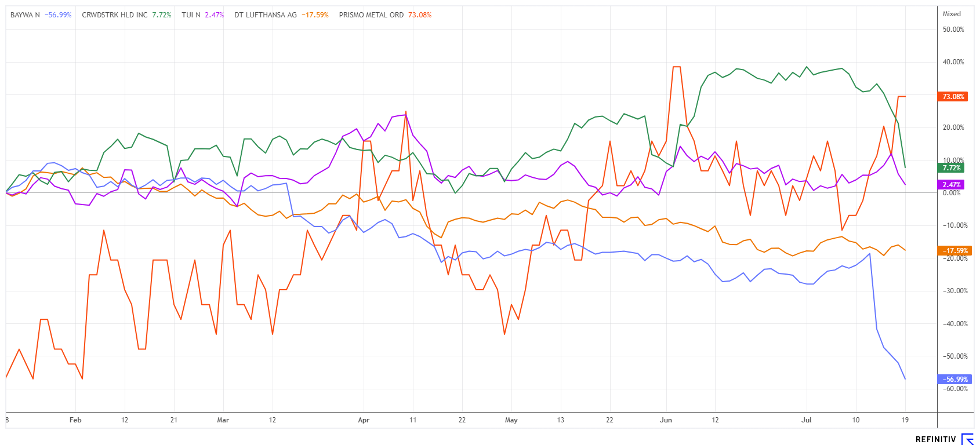Image resolution: width=980 pixels, height=445 pixels.
Task: Select the Jun marker on the time axis
Action: [666, 420]
